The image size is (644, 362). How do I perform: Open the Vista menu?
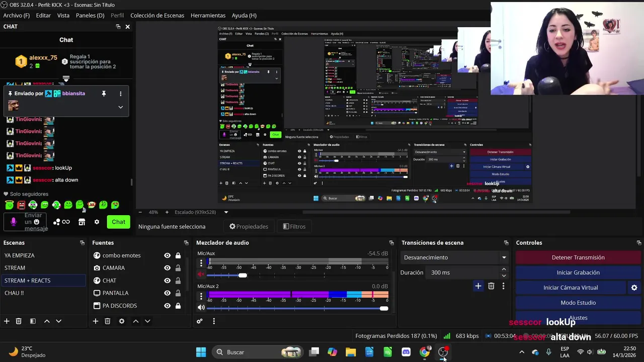pyautogui.click(x=63, y=16)
